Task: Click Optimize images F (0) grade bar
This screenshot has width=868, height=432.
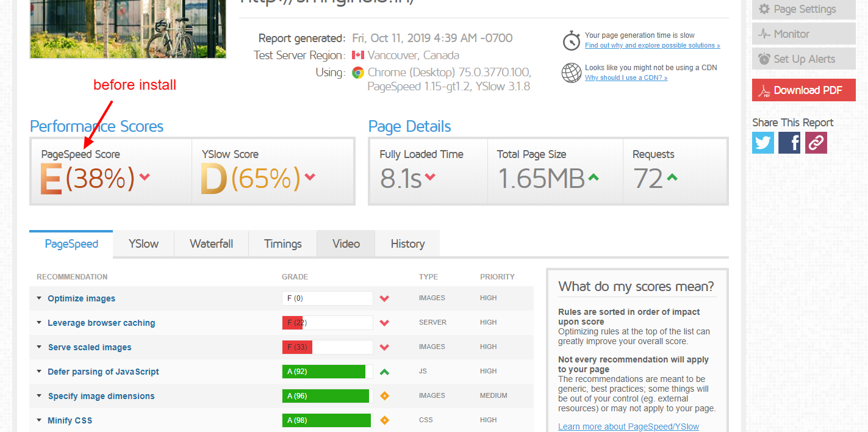Action: coord(328,298)
